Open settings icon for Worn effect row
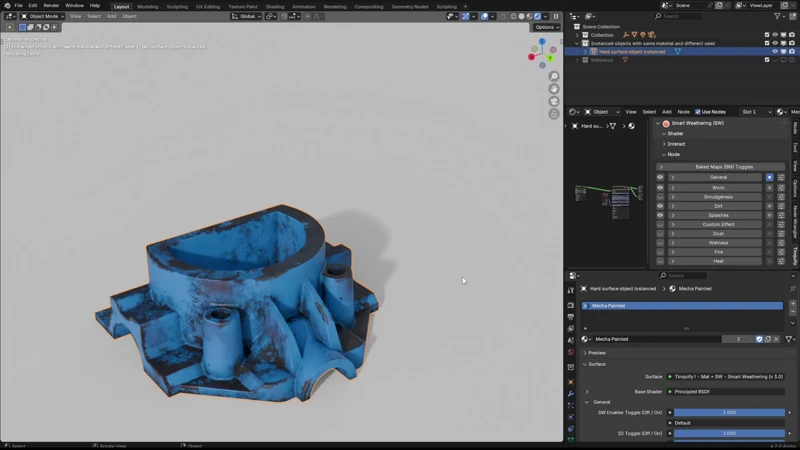This screenshot has height=450, width=800. coord(781,188)
